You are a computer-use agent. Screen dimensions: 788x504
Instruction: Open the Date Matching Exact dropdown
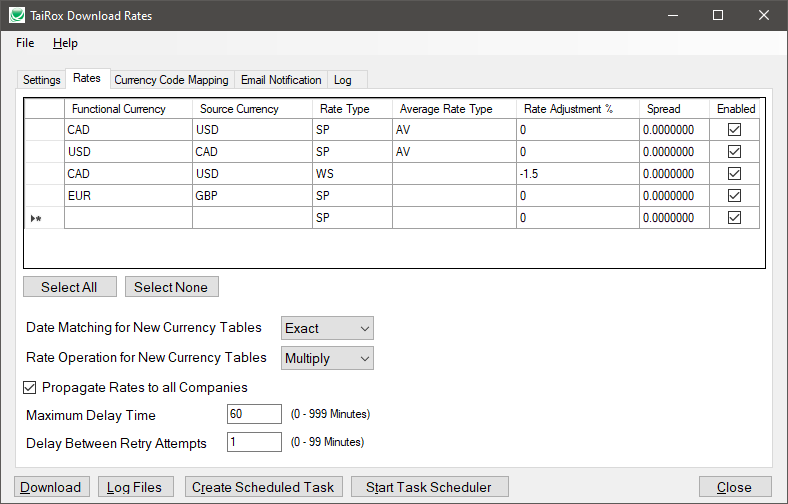pos(327,328)
